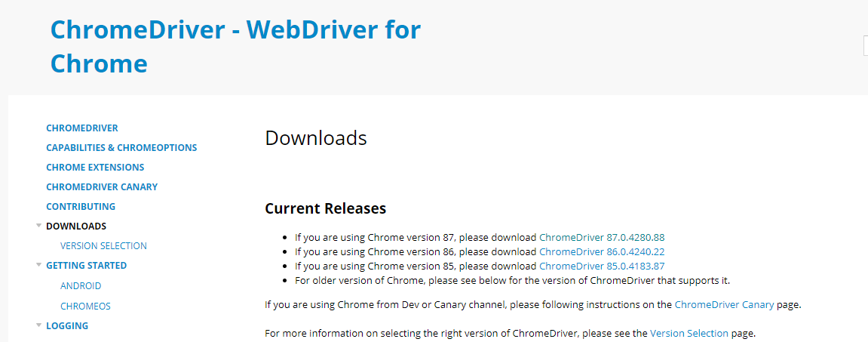Select the DOWNLOADS sidebar item
This screenshot has height=342, width=868.
[x=76, y=226]
